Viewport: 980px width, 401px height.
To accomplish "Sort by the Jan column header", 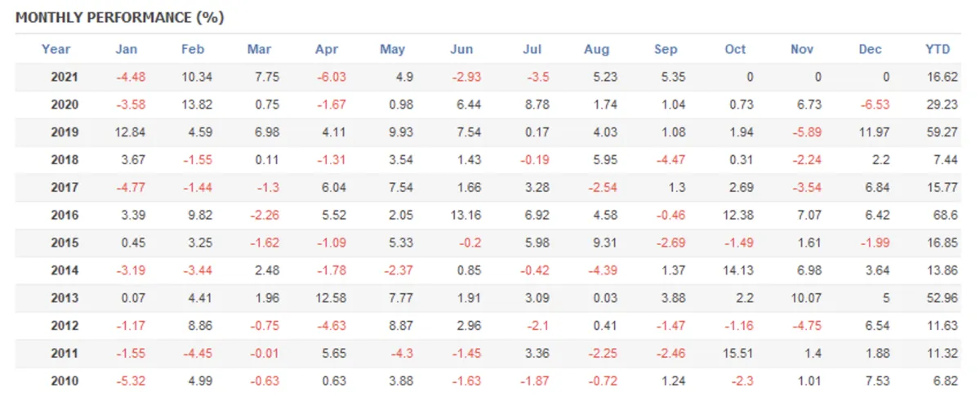I will [x=126, y=50].
